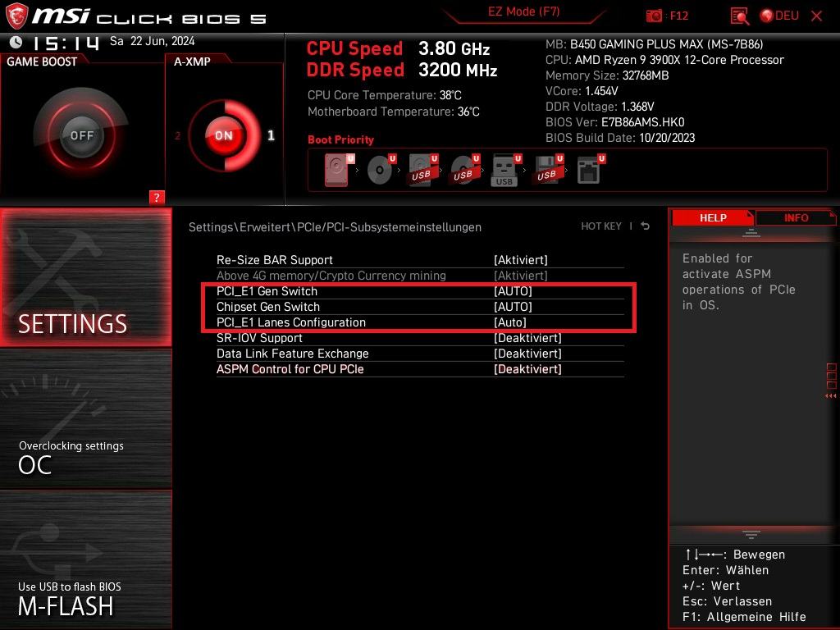Switch to EZ Mode (F7)
The image size is (840, 630).
(523, 11)
